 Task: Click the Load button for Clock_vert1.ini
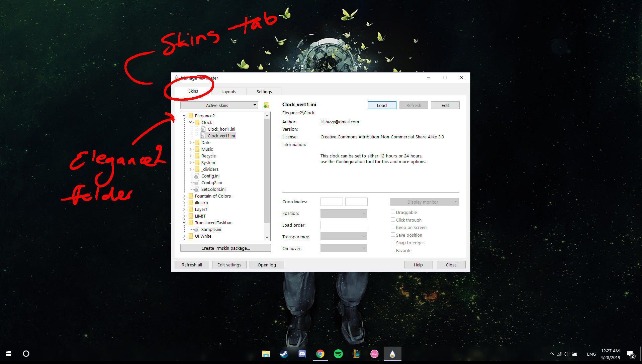(x=381, y=105)
